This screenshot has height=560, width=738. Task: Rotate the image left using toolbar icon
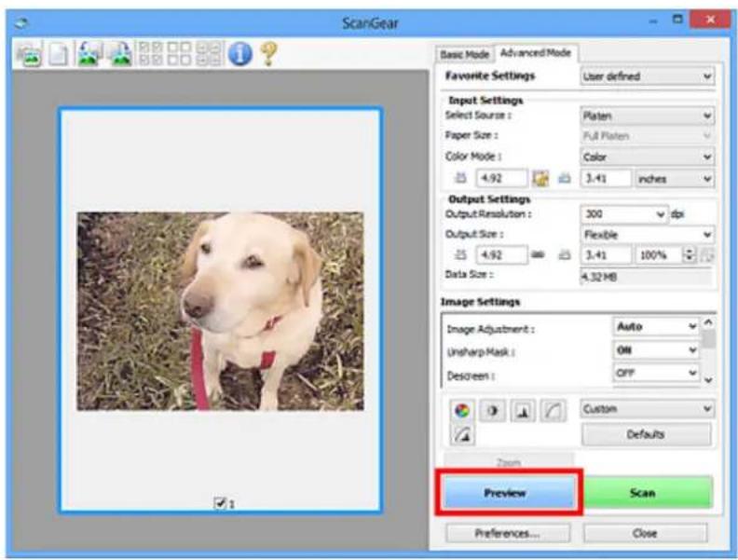point(89,54)
